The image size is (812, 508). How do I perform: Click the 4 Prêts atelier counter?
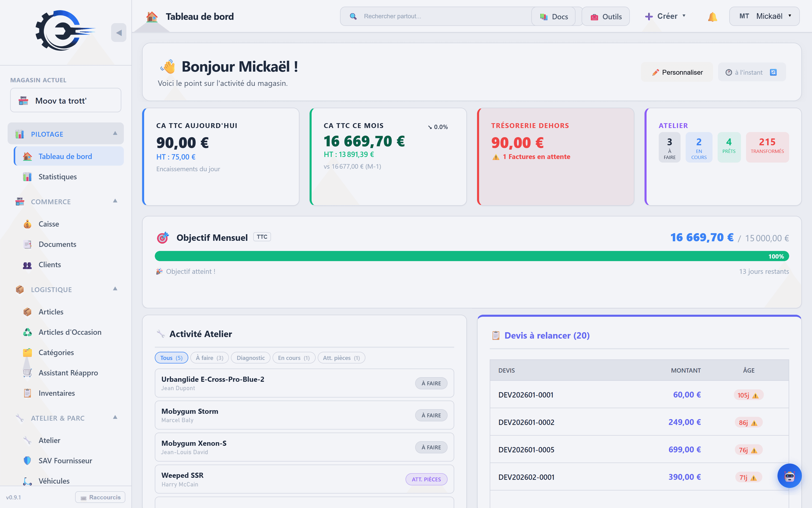(729, 148)
